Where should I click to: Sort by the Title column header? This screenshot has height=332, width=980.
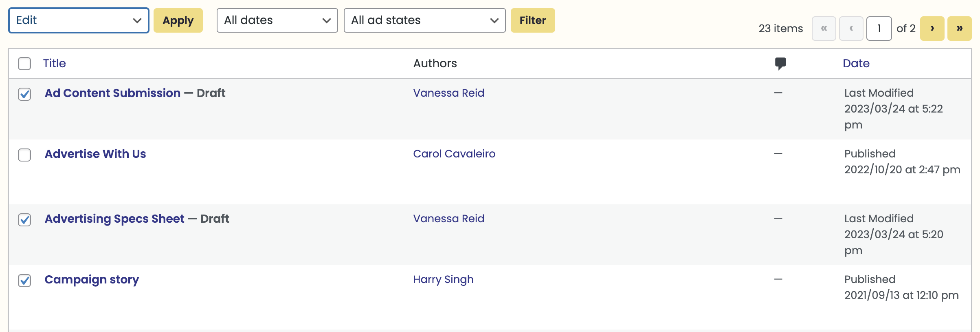tap(55, 63)
